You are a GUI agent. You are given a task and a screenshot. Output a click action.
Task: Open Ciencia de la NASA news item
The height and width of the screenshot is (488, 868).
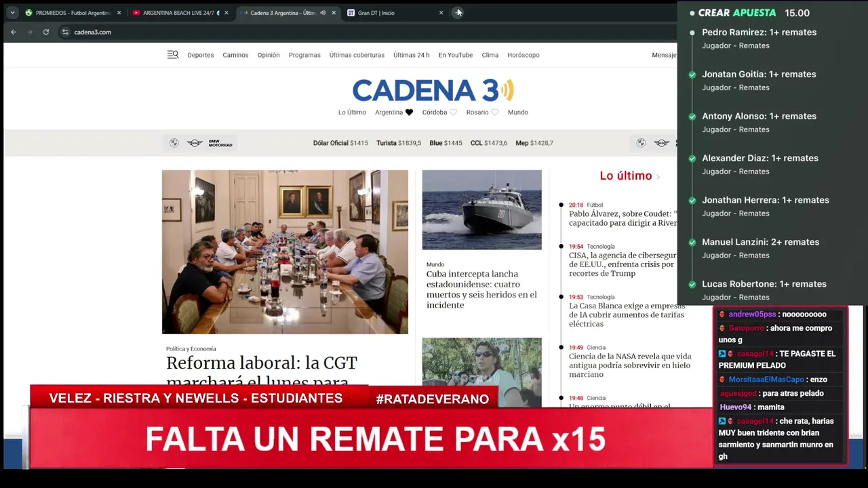pos(630,365)
